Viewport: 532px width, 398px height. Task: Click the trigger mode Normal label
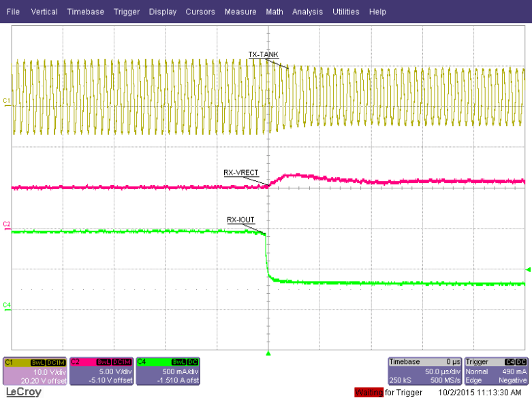[x=477, y=371]
